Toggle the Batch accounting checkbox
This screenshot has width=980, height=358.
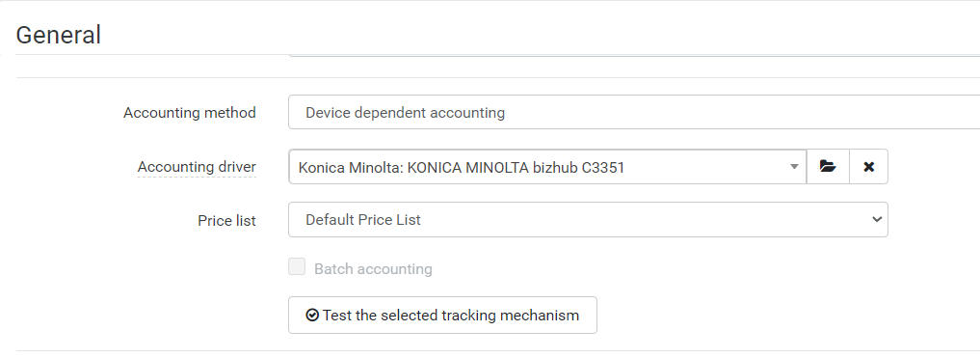pyautogui.click(x=297, y=266)
